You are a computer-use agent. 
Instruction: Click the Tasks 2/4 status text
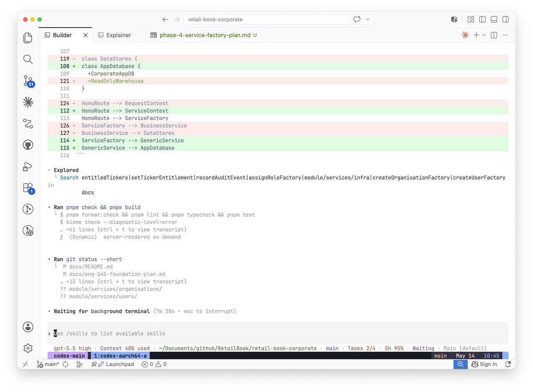click(x=362, y=348)
